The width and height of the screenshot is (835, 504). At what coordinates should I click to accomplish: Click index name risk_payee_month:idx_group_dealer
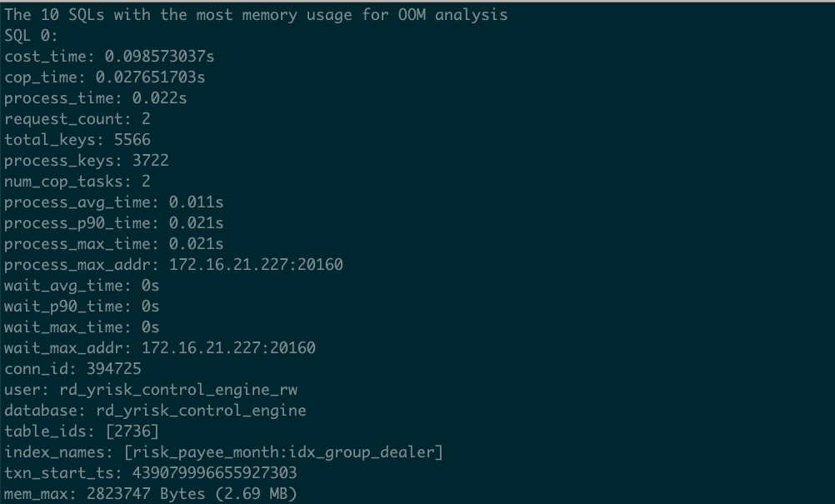pos(282,452)
